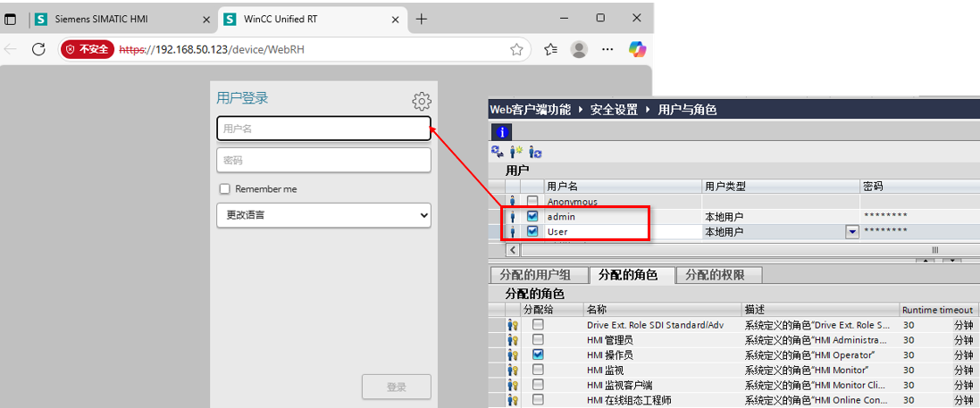Check Drive Ext. Role SDI Standard/Adv role
This screenshot has width=980, height=408.
coord(538,325)
